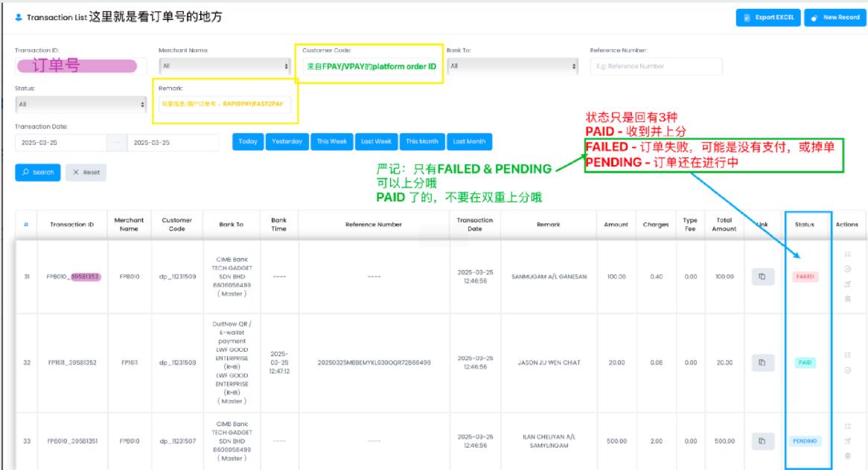Click check-circle icon in FAILED row actions

click(x=847, y=268)
